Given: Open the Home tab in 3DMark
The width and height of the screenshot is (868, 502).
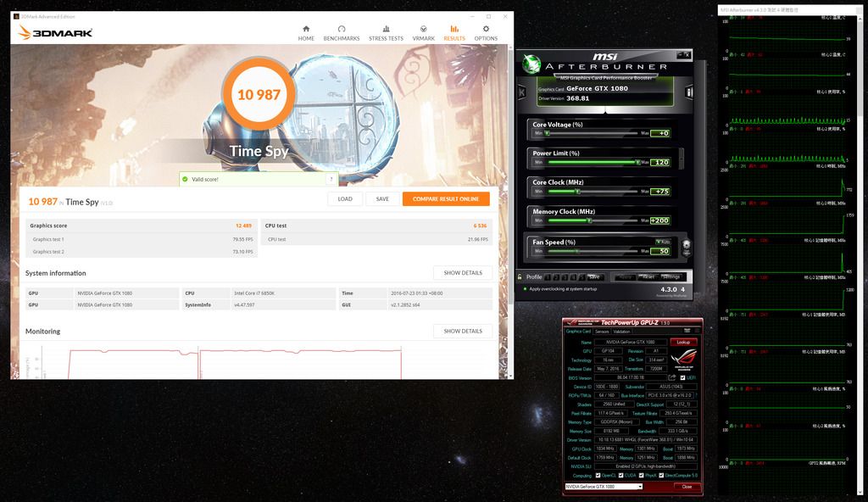Looking at the screenshot, I should click(306, 33).
